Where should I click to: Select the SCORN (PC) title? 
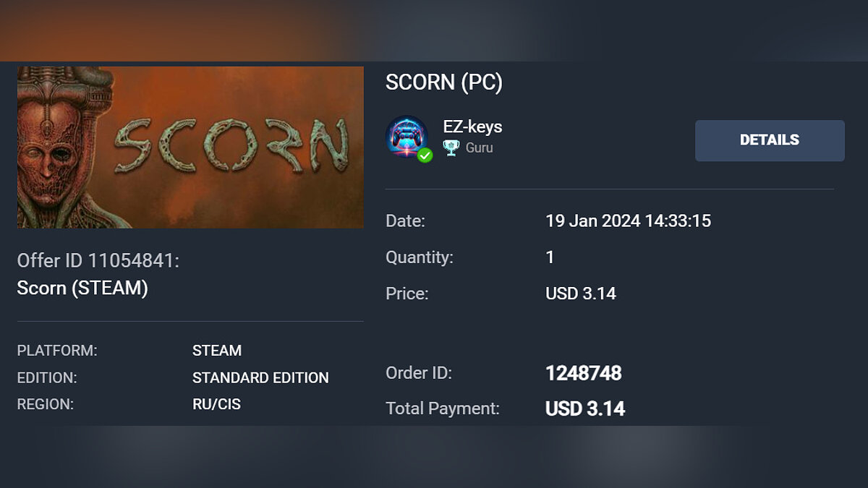click(443, 82)
